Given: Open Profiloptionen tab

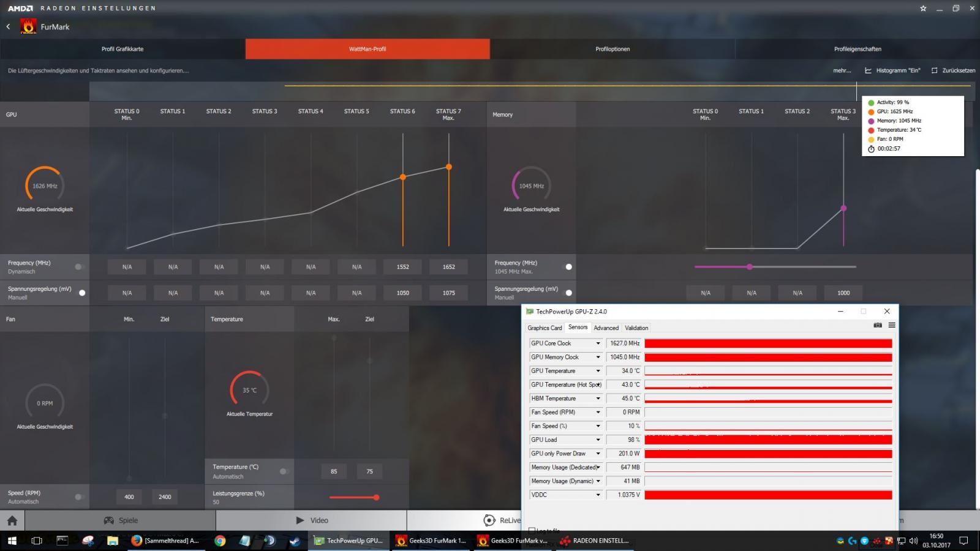Looking at the screenshot, I should point(612,49).
